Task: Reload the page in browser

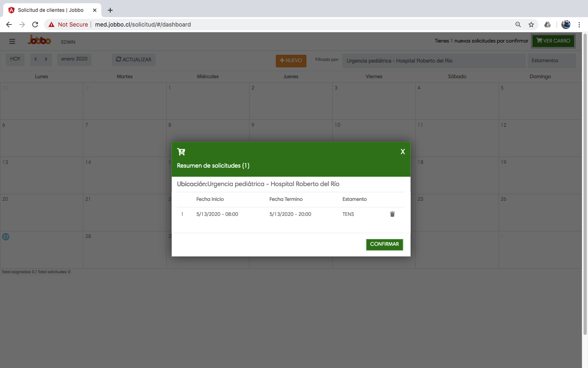Action: point(35,25)
